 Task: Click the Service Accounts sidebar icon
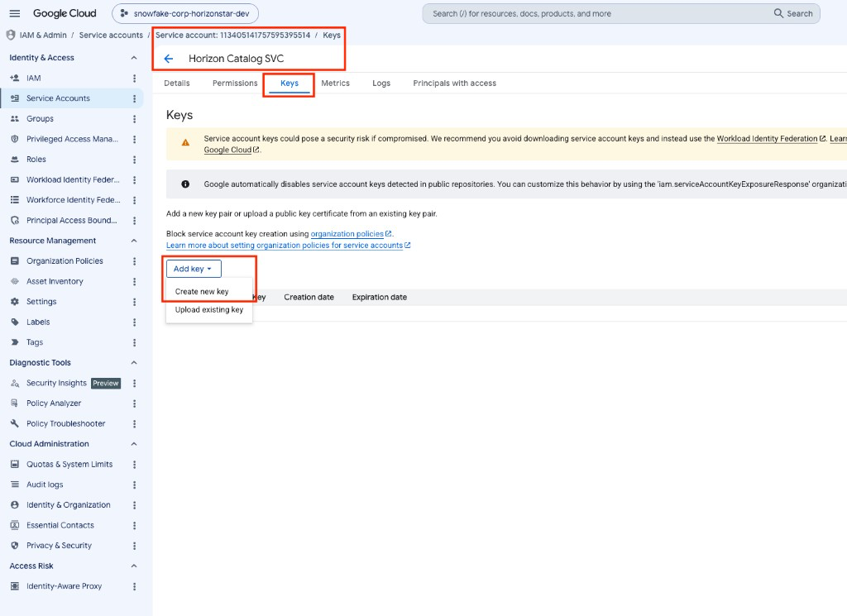(15, 98)
